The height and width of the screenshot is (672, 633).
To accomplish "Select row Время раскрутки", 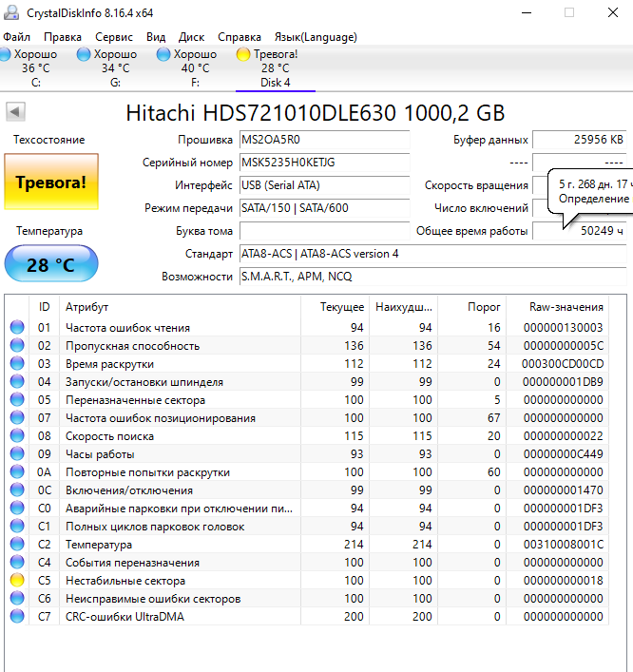I will pos(307,363).
